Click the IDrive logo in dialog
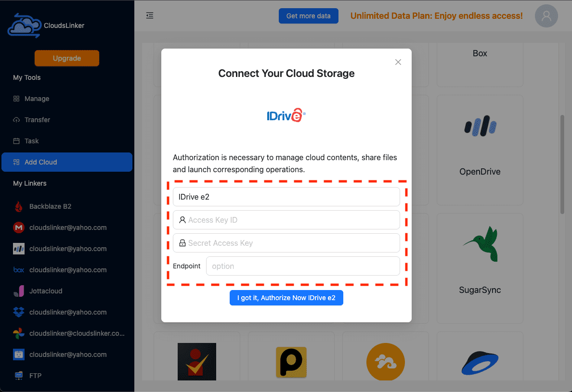The height and width of the screenshot is (392, 572). coord(286,115)
